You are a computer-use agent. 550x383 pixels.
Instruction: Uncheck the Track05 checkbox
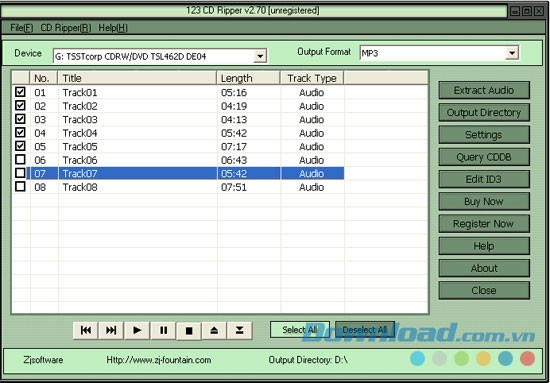pyautogui.click(x=20, y=146)
